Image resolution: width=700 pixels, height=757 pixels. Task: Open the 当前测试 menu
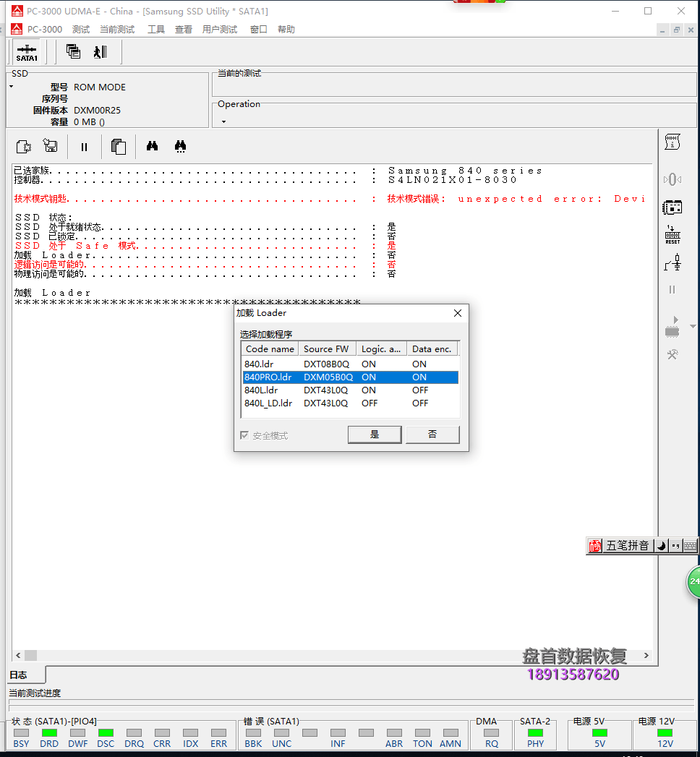pos(117,30)
